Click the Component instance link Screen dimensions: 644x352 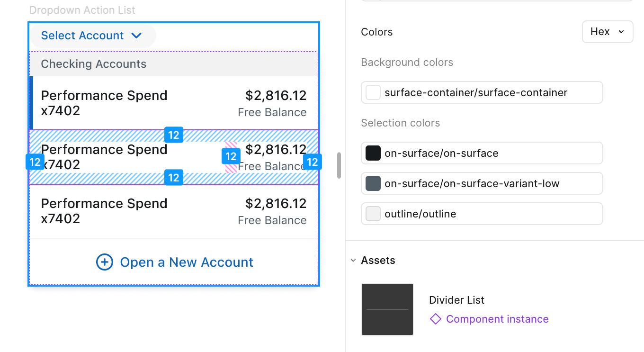pos(497,319)
